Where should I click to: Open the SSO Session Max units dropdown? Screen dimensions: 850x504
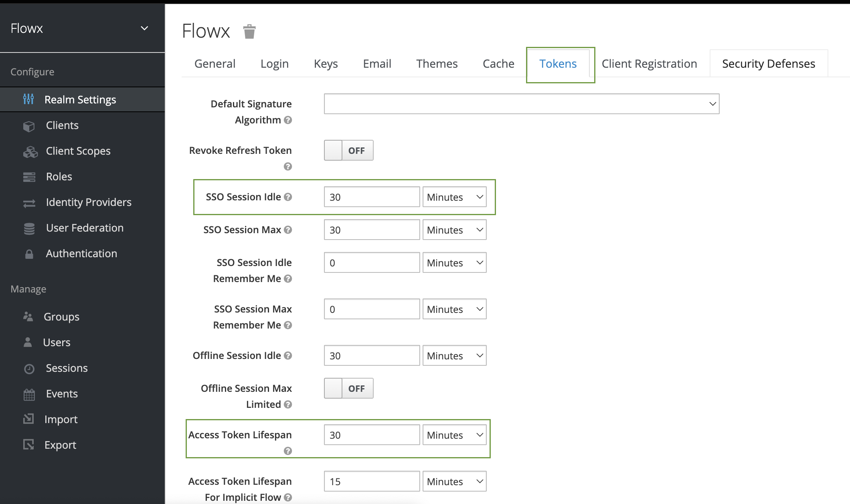click(x=454, y=230)
